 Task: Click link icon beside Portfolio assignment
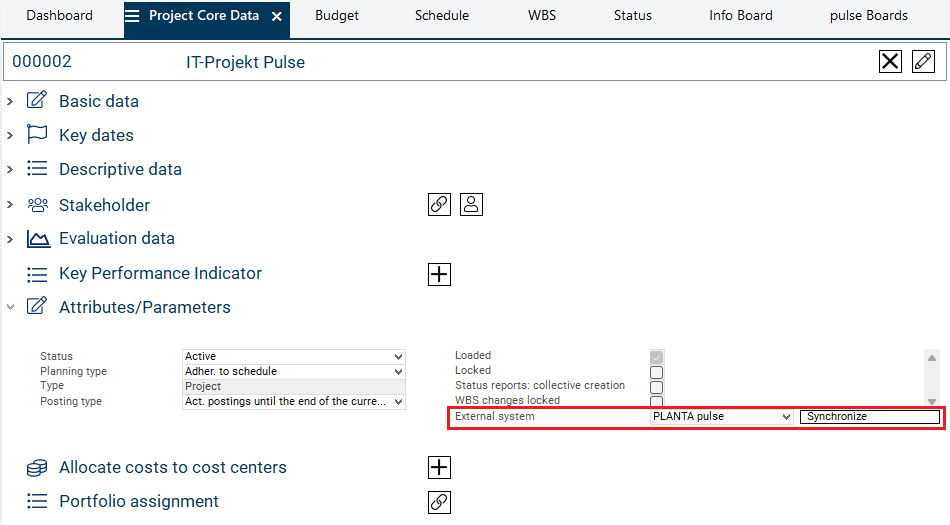(x=439, y=502)
